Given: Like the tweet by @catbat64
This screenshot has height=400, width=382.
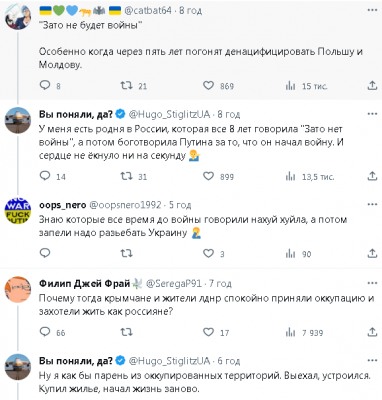Looking at the screenshot, I should tap(208, 86).
